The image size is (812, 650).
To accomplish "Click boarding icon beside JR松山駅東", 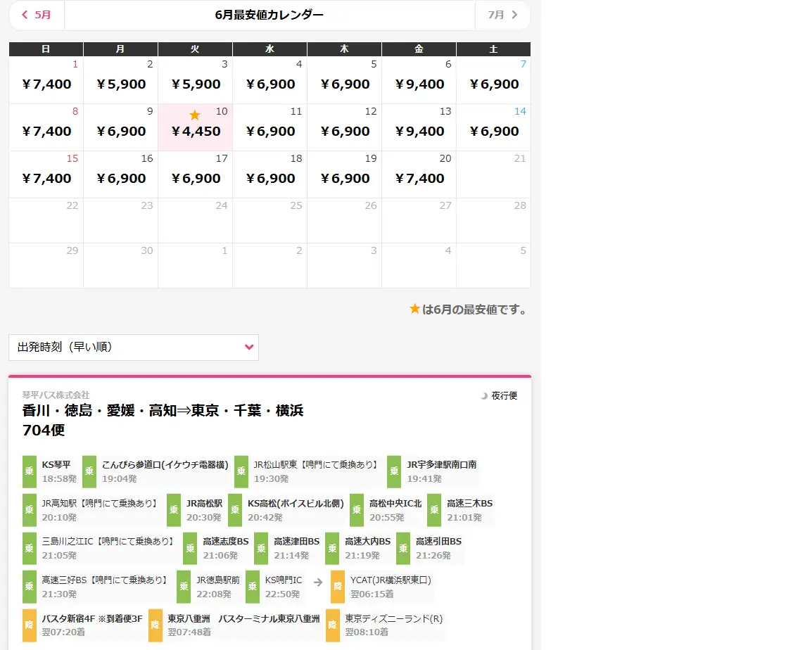I will [241, 471].
